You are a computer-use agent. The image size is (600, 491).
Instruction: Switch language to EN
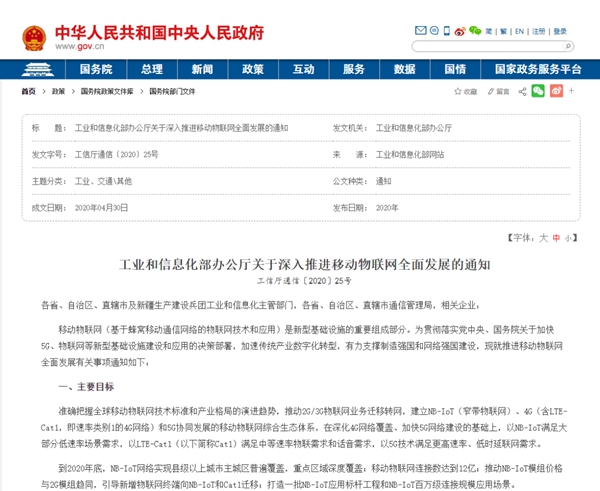pos(519,31)
